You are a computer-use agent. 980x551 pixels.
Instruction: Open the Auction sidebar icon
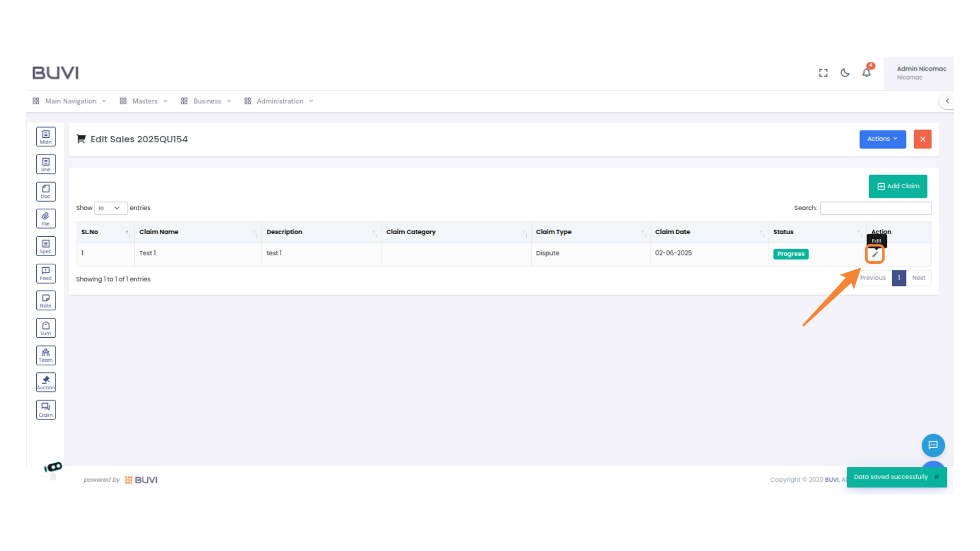(46, 382)
